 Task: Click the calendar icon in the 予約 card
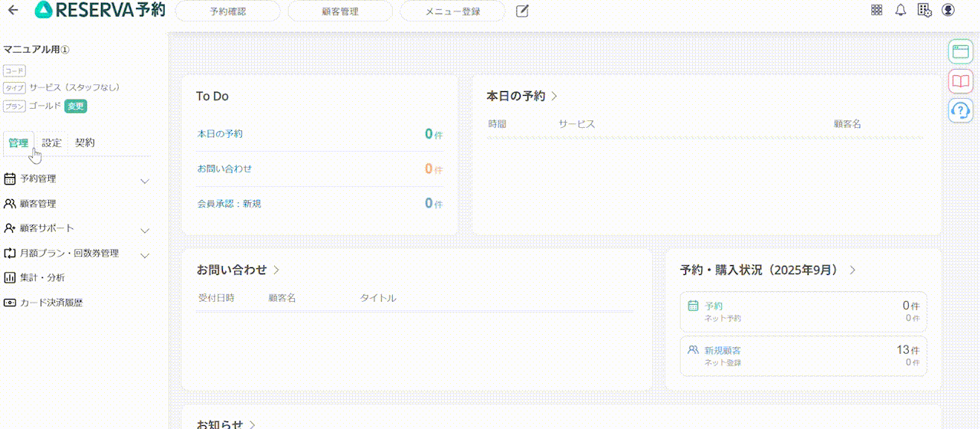point(693,305)
